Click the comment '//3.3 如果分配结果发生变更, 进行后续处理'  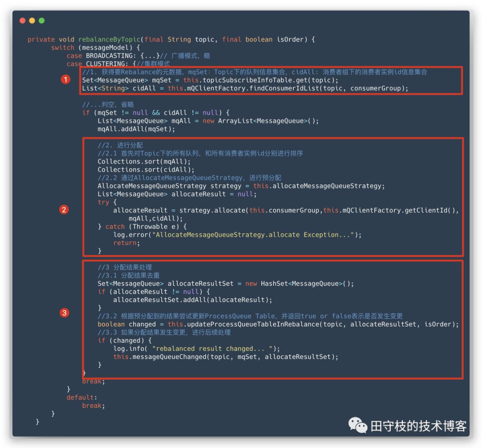[164, 333]
